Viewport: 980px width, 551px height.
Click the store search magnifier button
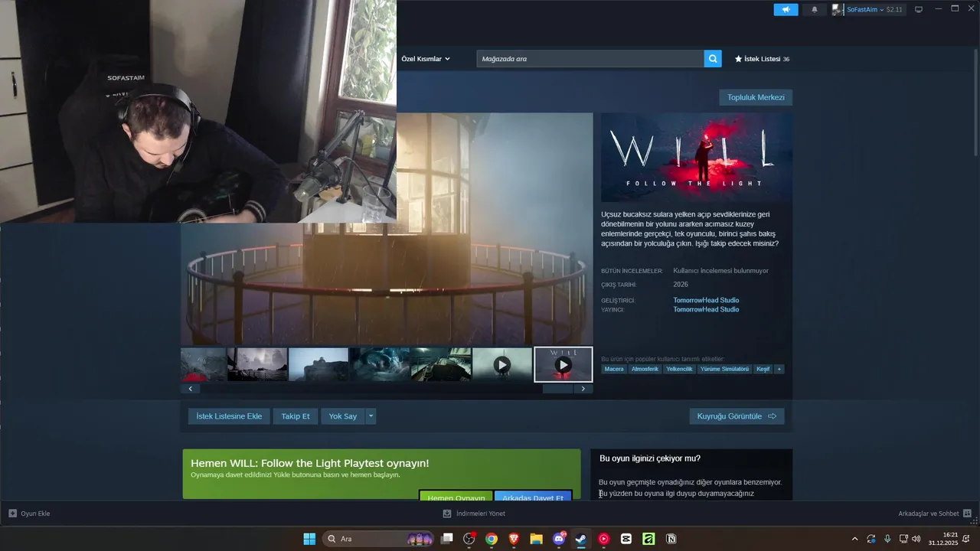(x=713, y=59)
